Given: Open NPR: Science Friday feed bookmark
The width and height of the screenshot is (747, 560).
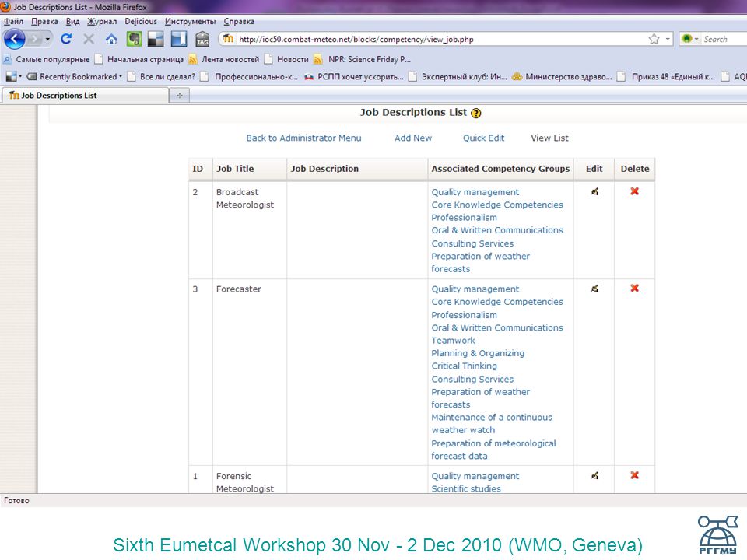Looking at the screenshot, I should [363, 60].
